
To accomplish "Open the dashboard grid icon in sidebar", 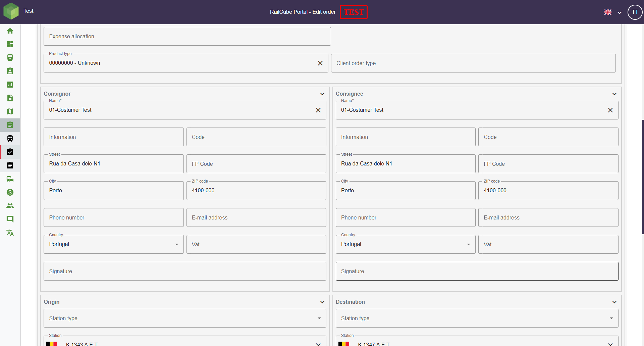I will 10,44.
